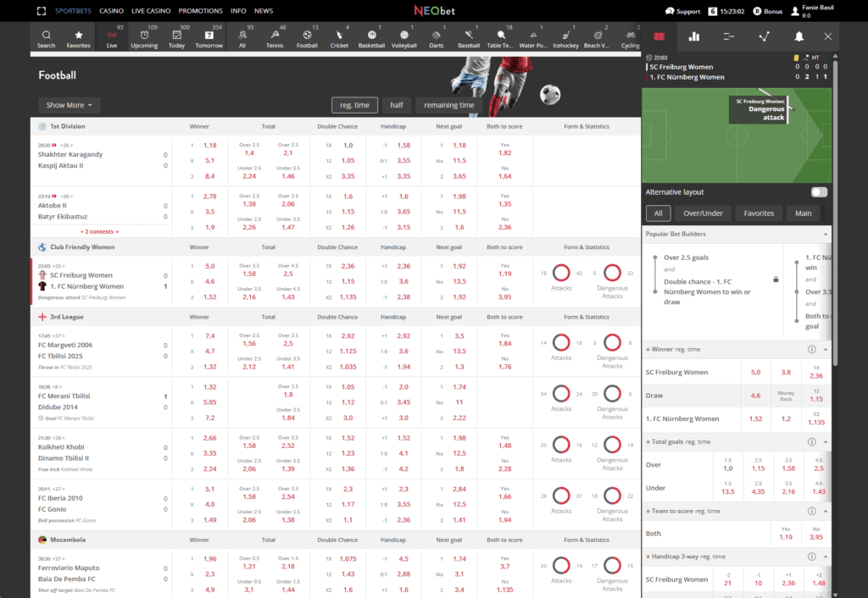Switch to Favorites markets tab

[x=759, y=213]
